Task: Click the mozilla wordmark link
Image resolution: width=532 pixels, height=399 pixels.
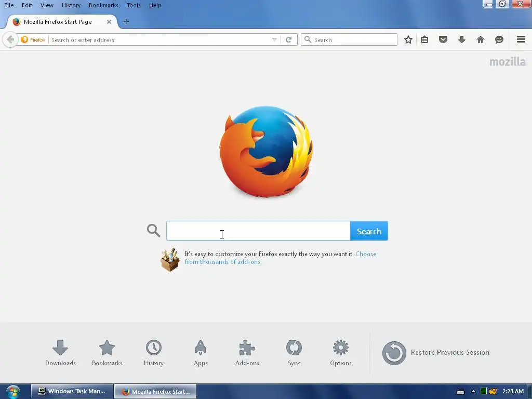Action: 508,62
